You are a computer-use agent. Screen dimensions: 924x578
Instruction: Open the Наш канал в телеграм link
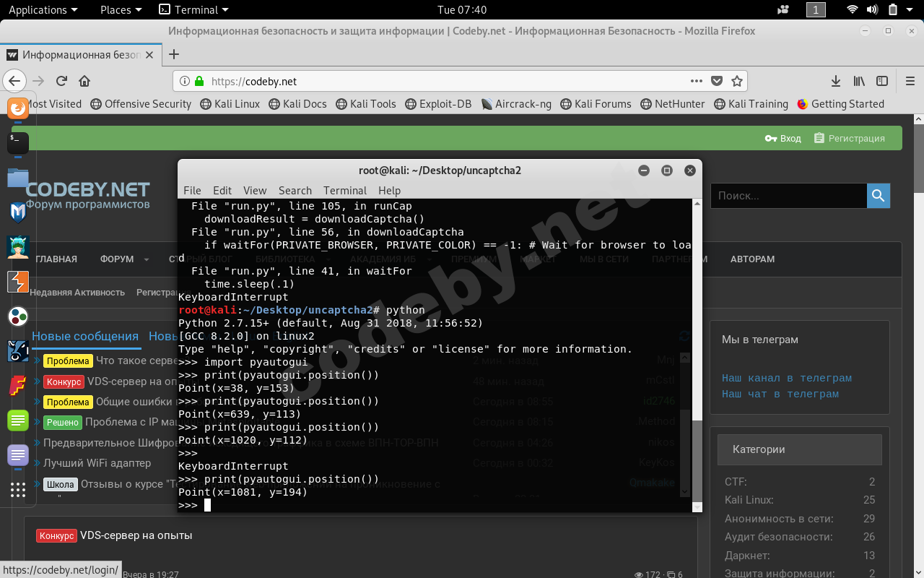(786, 378)
